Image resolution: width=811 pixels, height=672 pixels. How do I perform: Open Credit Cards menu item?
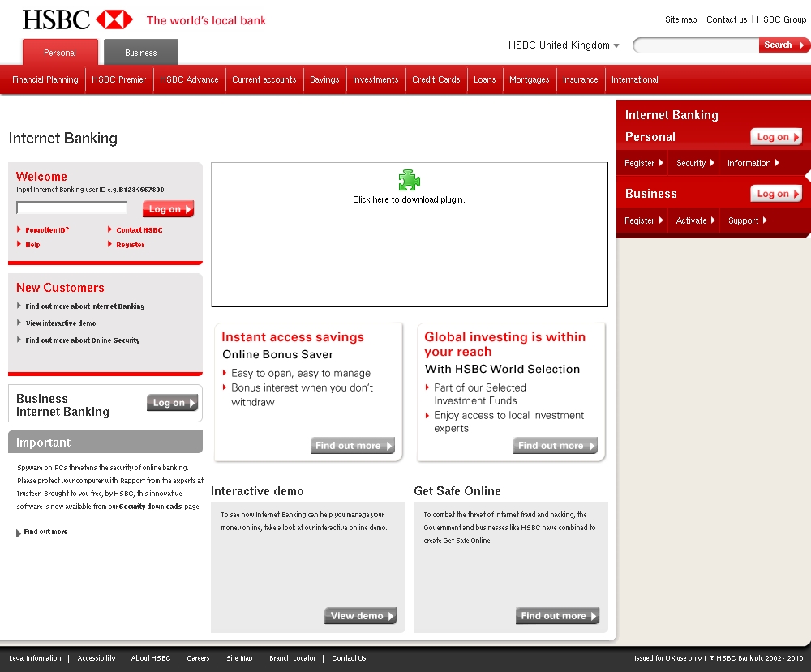(436, 79)
